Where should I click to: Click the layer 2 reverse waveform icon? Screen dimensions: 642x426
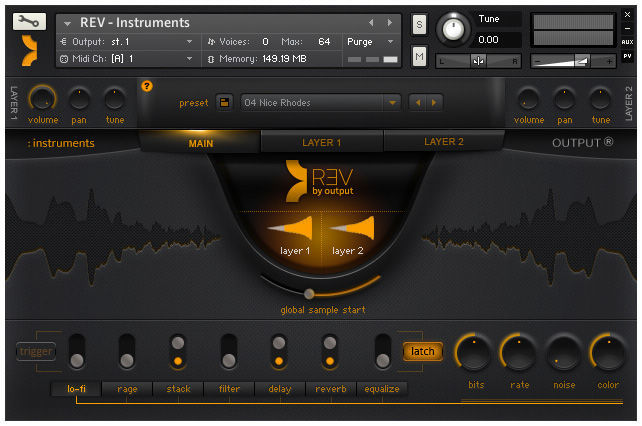tap(353, 229)
